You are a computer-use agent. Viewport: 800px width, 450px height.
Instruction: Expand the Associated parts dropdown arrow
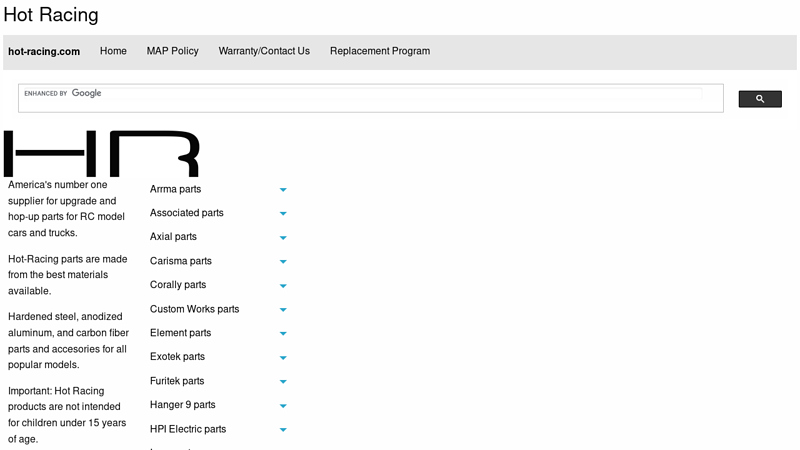[x=283, y=214]
